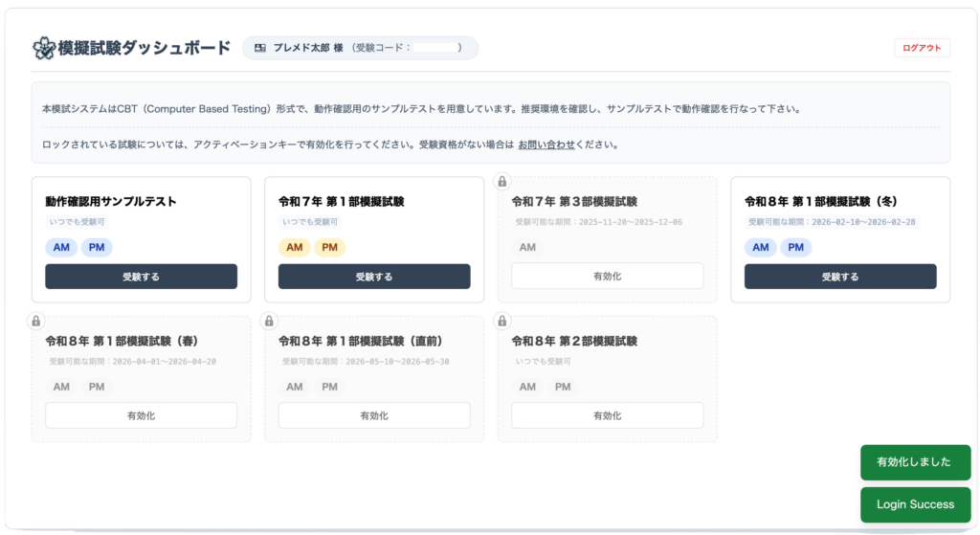Click the lock icon on 令和8年 第2部模擬試験
The image size is (980, 535).
click(501, 321)
